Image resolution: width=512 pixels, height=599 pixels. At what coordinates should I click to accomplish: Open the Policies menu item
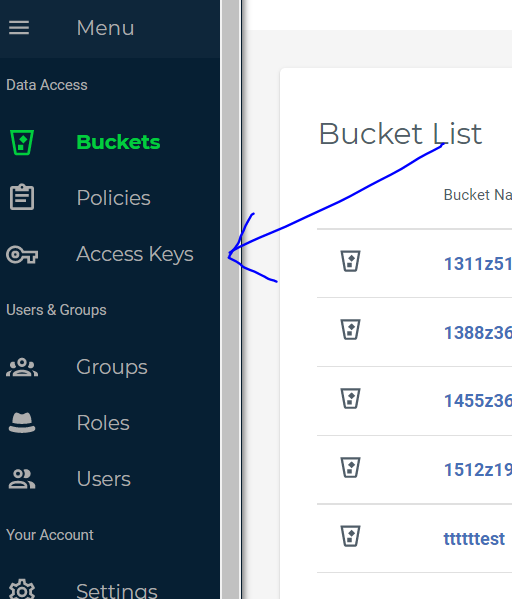pyautogui.click(x=113, y=198)
